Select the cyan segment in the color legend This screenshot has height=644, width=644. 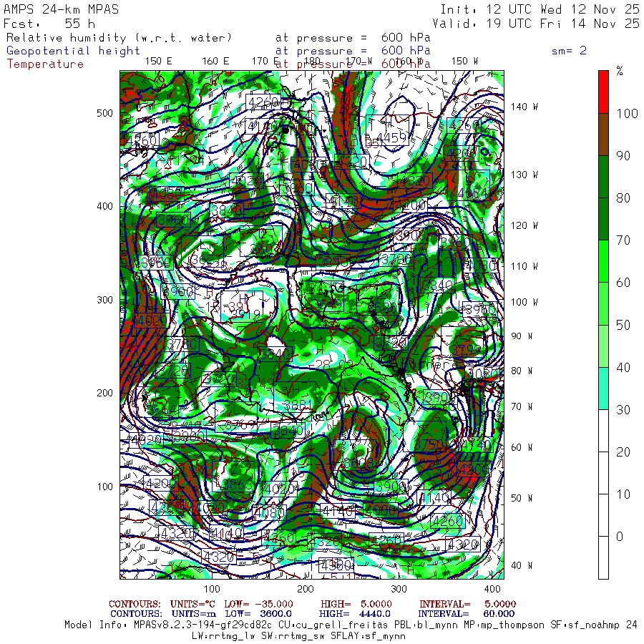coord(604,387)
